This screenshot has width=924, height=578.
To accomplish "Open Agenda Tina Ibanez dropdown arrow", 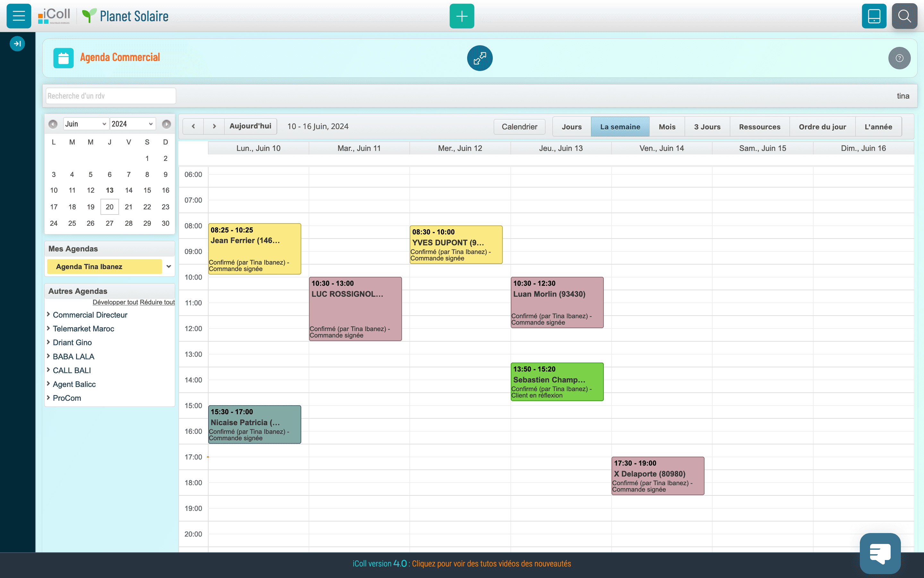I will 168,267.
